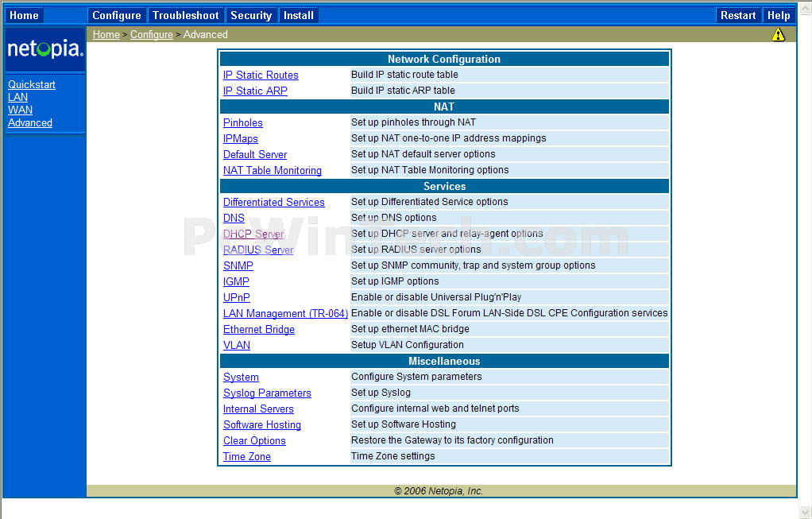812x519 pixels.
Task: Open the Security tab
Action: [x=251, y=16]
